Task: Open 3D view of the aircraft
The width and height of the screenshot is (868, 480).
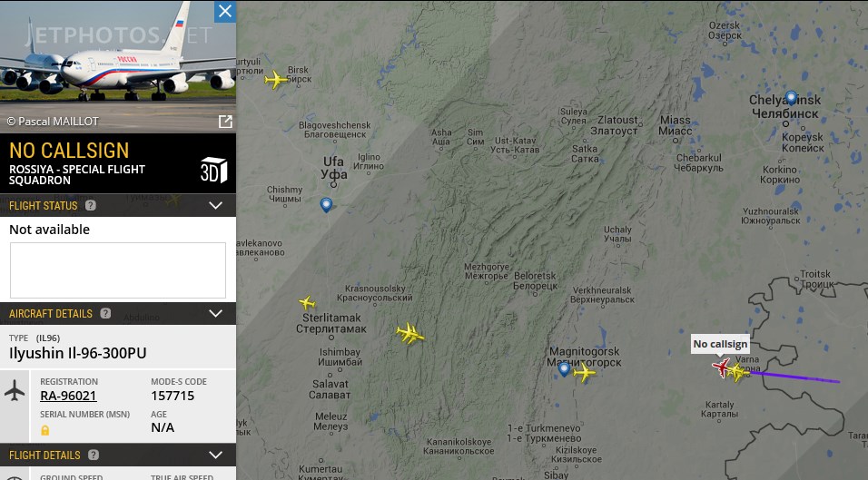Action: click(x=213, y=170)
